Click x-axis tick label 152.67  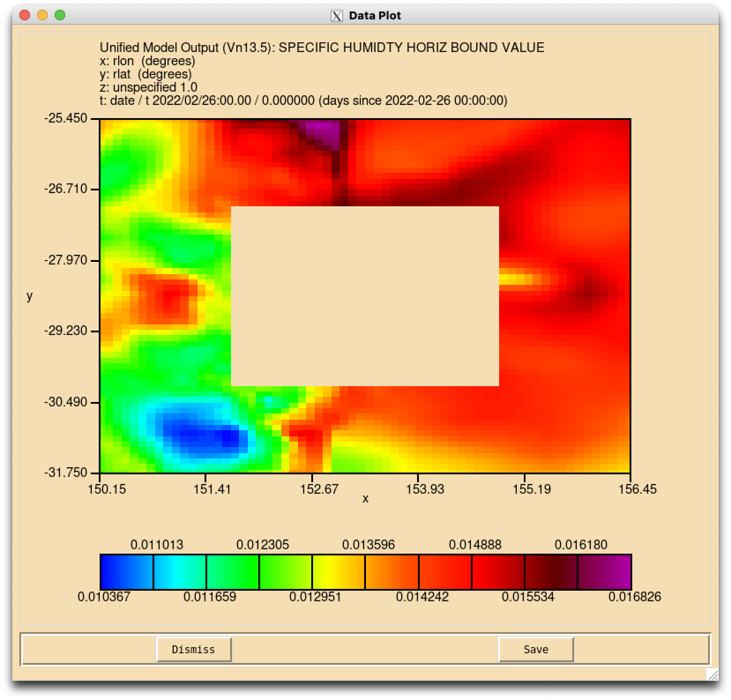point(319,489)
